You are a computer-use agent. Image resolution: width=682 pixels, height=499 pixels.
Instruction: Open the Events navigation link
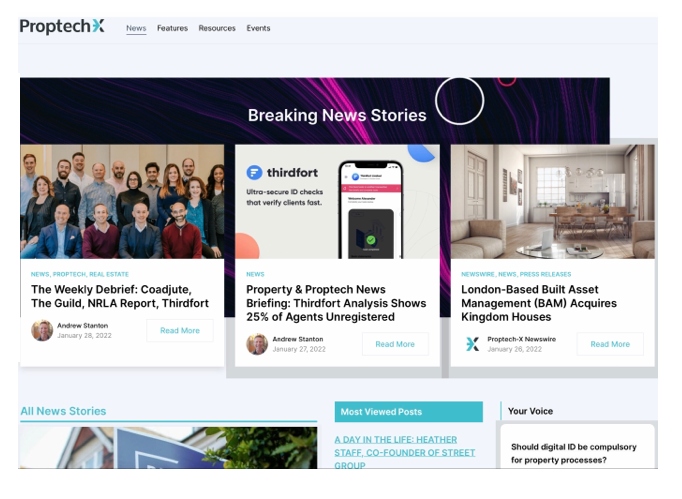[258, 28]
